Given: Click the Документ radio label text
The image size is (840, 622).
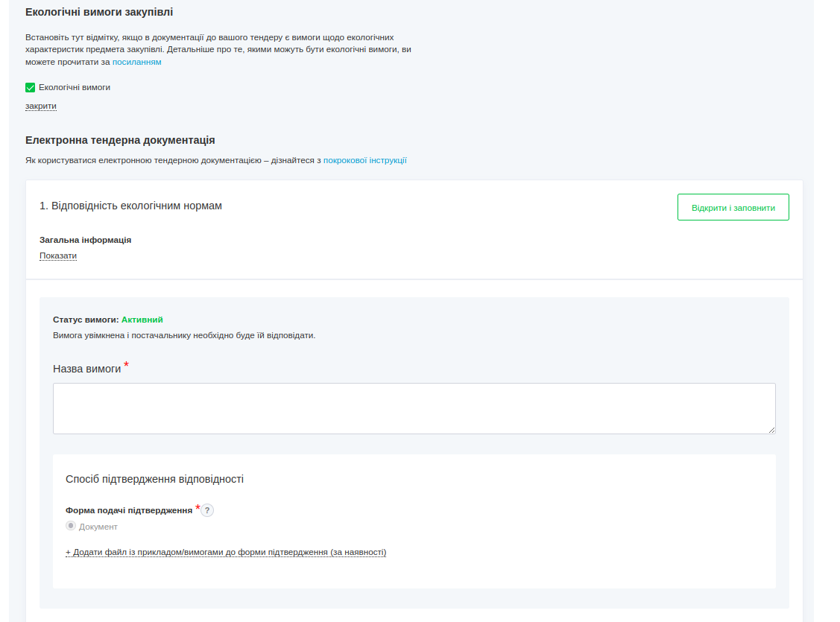Looking at the screenshot, I should (98, 527).
